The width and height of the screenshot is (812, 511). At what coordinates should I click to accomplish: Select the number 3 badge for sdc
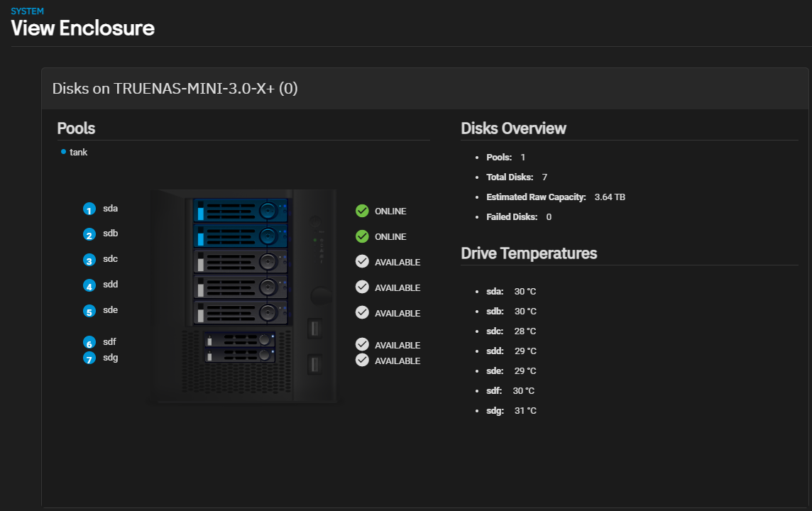click(89, 260)
